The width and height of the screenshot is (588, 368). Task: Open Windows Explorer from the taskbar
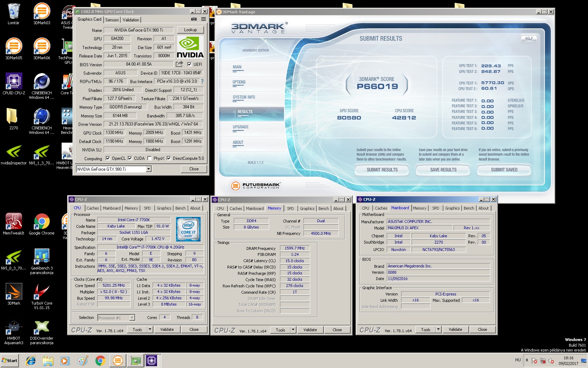[x=48, y=360]
